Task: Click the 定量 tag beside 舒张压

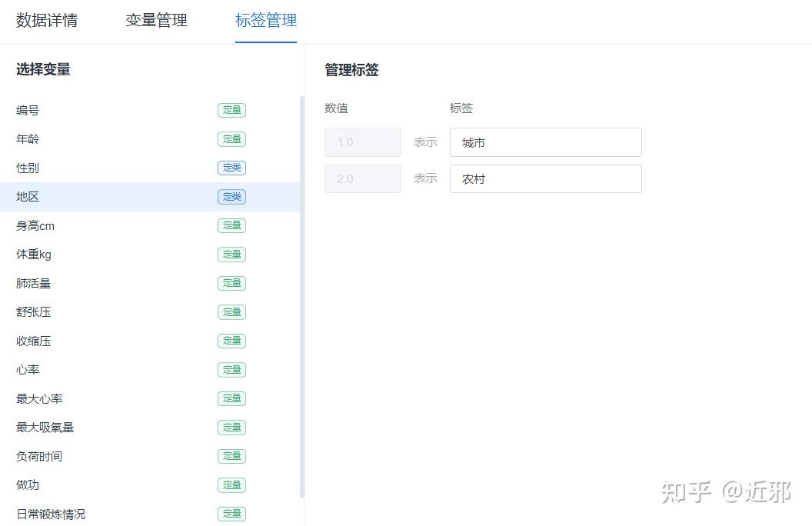Action: tap(231, 312)
